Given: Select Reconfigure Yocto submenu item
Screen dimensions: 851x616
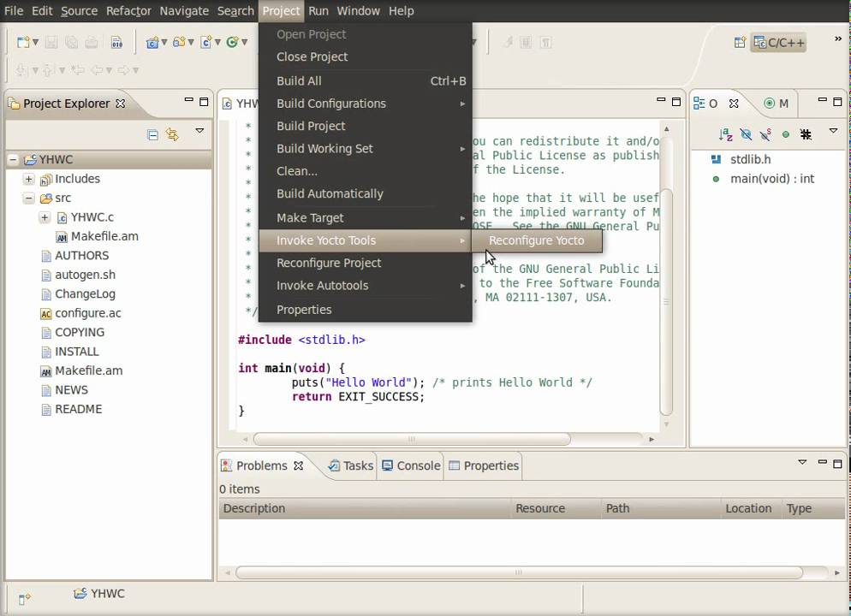Looking at the screenshot, I should 536,240.
